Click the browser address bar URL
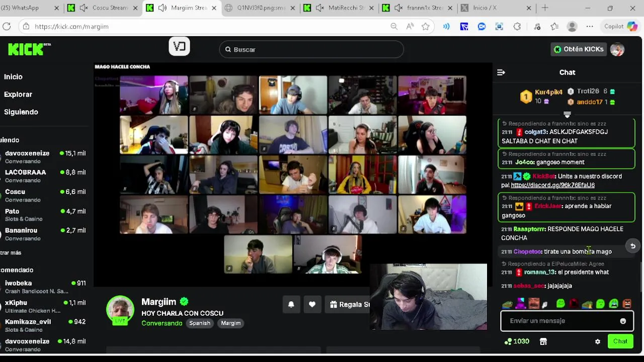The image size is (644, 362). (x=72, y=27)
